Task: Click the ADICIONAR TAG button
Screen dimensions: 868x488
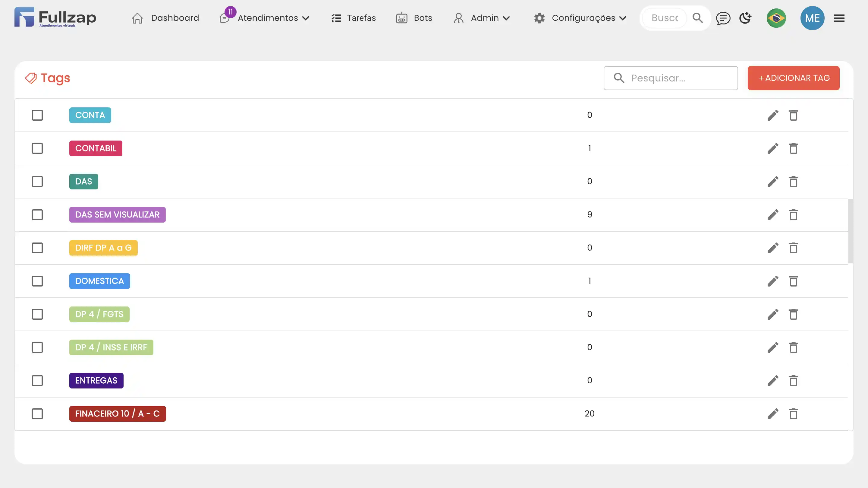Action: [x=793, y=78]
